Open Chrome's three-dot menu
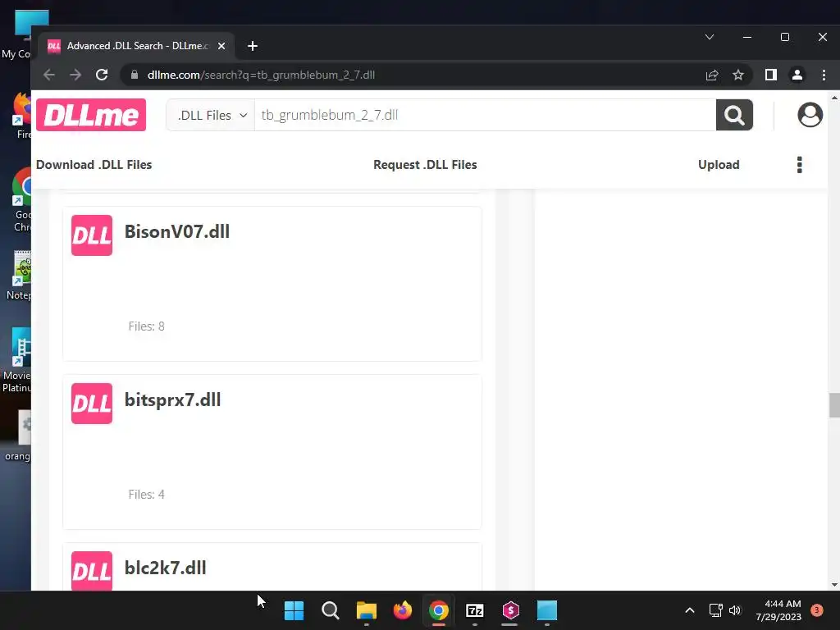The width and height of the screenshot is (840, 630). (x=824, y=75)
